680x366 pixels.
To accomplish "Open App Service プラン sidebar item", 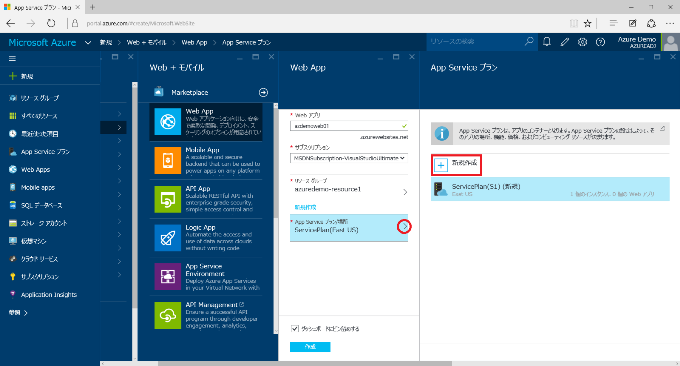I will (x=45, y=152).
